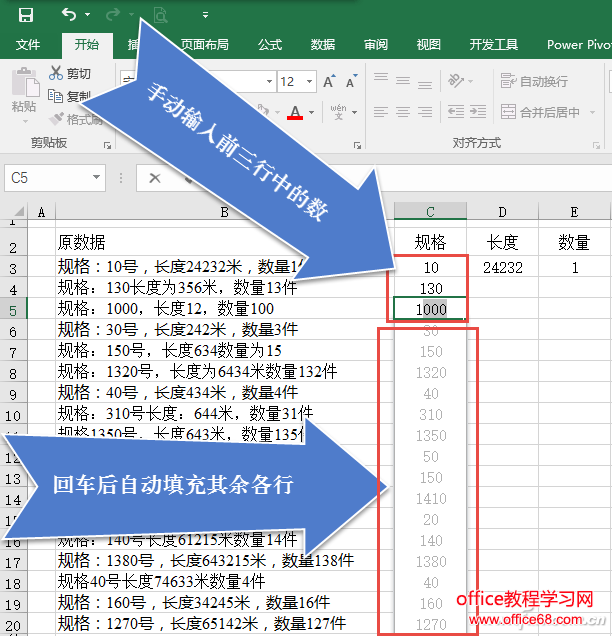Open the 视图 ribbon tab

click(x=429, y=45)
